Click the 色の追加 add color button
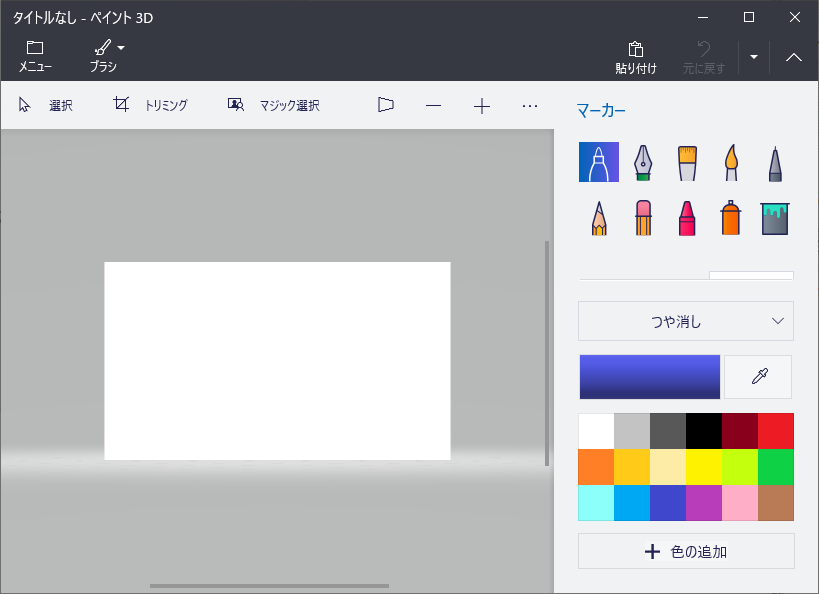The image size is (819, 594). click(x=686, y=551)
